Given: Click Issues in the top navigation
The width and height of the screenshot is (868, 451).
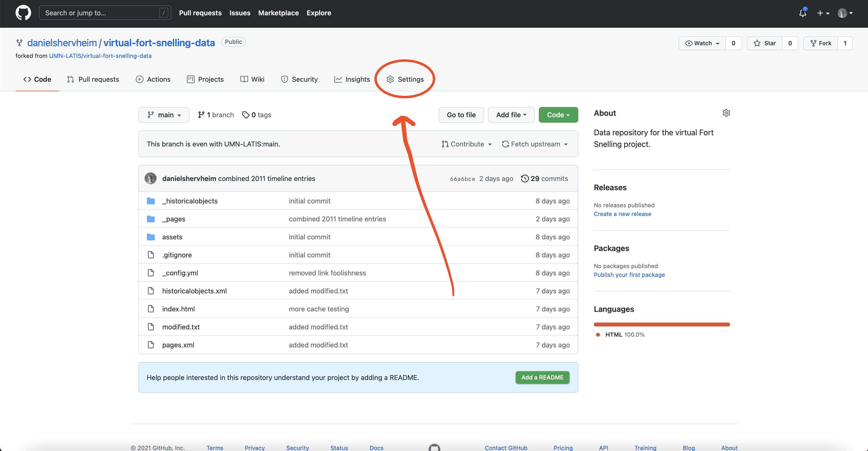Looking at the screenshot, I should [x=240, y=13].
